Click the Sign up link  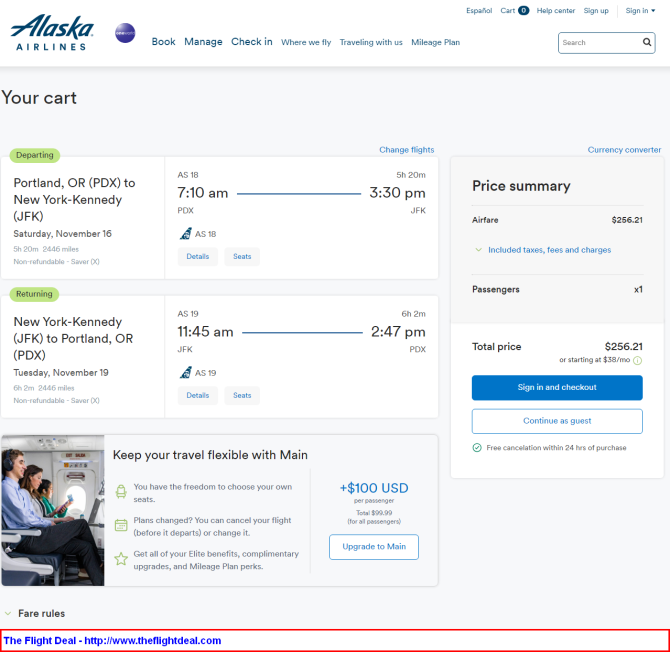tap(596, 11)
